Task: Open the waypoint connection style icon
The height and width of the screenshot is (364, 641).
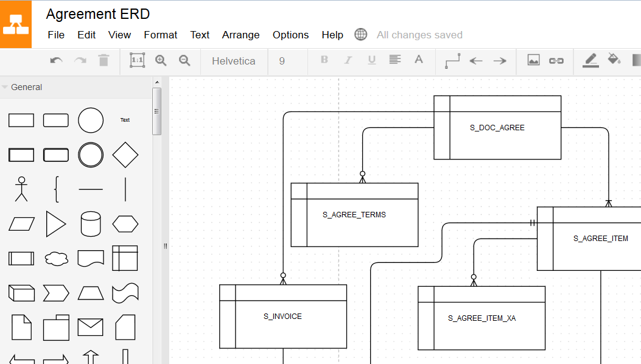Action: click(x=452, y=60)
